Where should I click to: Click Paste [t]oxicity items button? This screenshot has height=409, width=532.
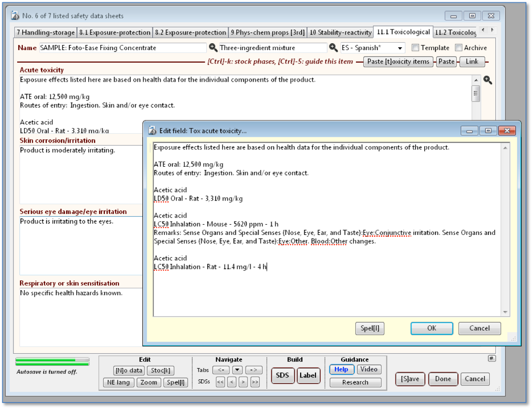[x=398, y=62]
